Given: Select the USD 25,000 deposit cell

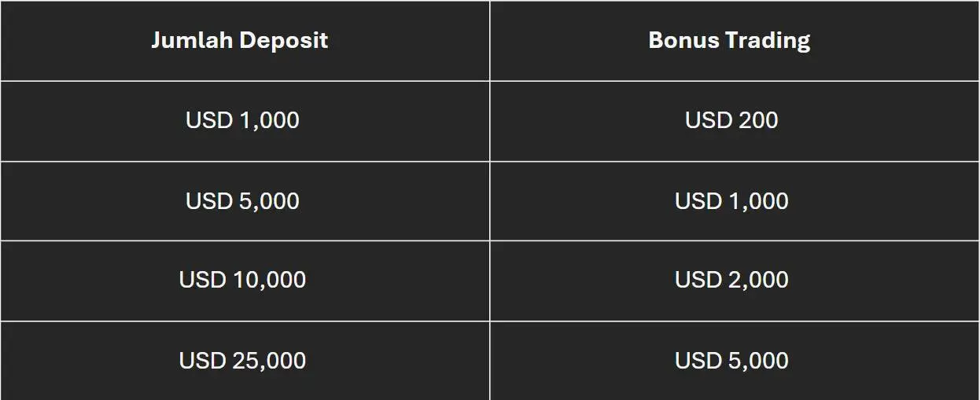Looking at the screenshot, I should pyautogui.click(x=245, y=361).
